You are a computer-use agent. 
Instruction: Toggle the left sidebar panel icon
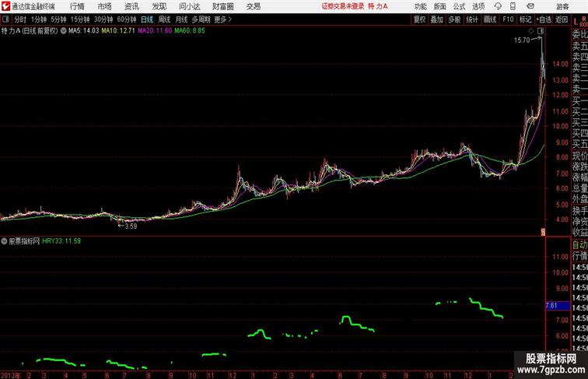click(x=5, y=19)
